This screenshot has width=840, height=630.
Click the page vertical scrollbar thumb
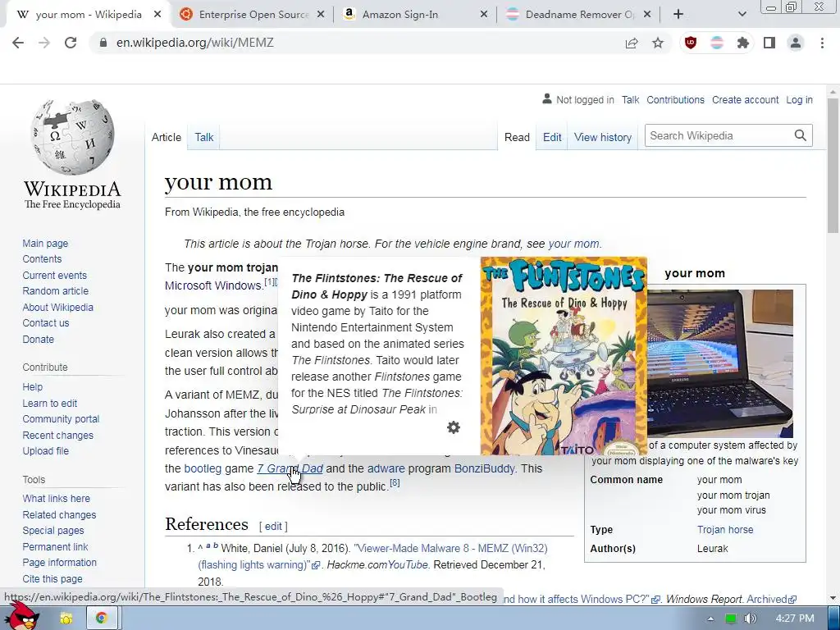(833, 165)
